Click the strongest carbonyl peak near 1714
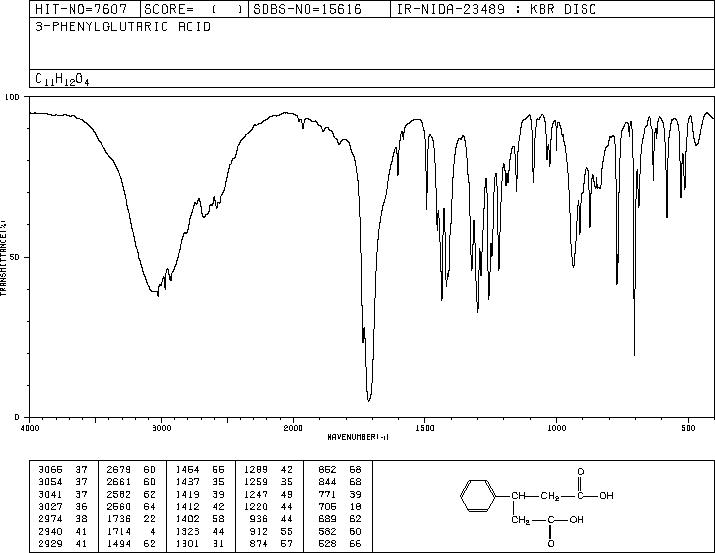 tap(369, 400)
